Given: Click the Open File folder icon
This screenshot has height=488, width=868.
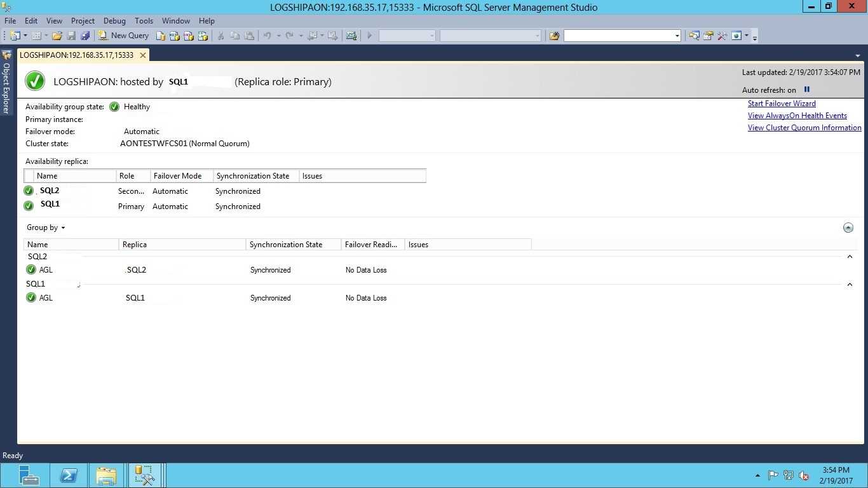Looking at the screenshot, I should tap(57, 36).
